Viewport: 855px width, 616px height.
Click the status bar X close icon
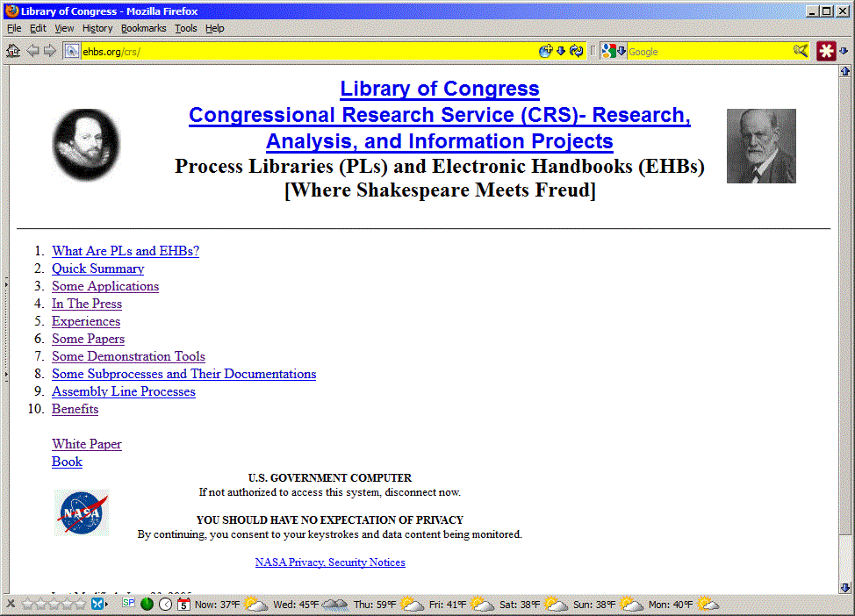click(11, 604)
